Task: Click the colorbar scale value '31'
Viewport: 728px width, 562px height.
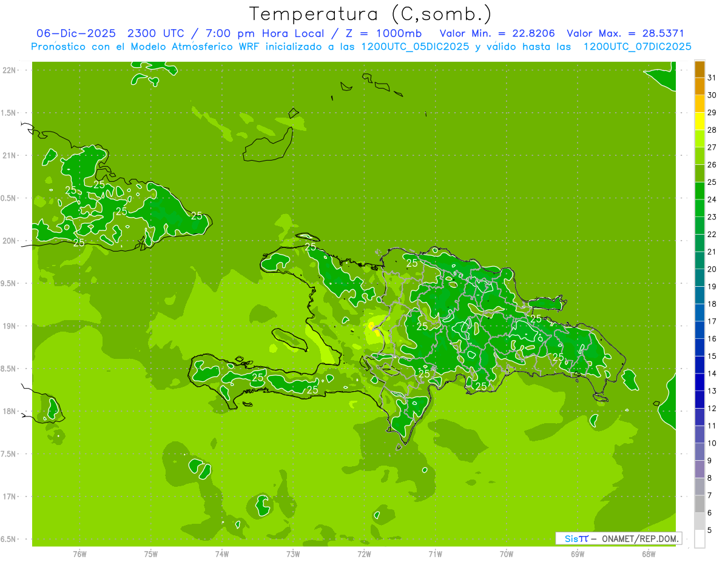Action: pyautogui.click(x=712, y=78)
